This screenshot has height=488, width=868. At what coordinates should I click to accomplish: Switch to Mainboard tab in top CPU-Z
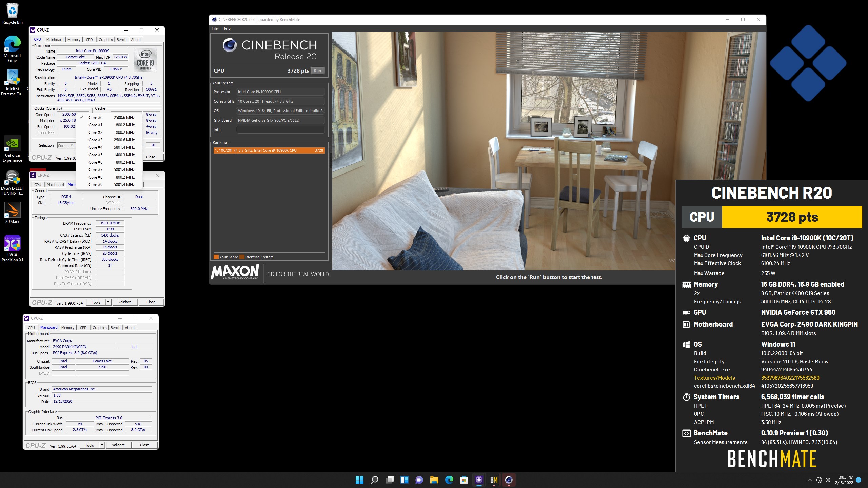click(x=55, y=40)
